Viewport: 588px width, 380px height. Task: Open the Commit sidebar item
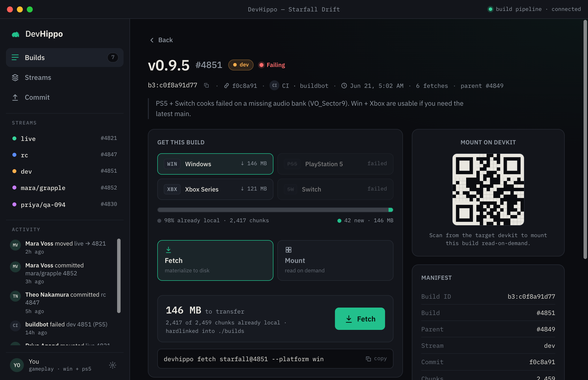[x=65, y=97]
